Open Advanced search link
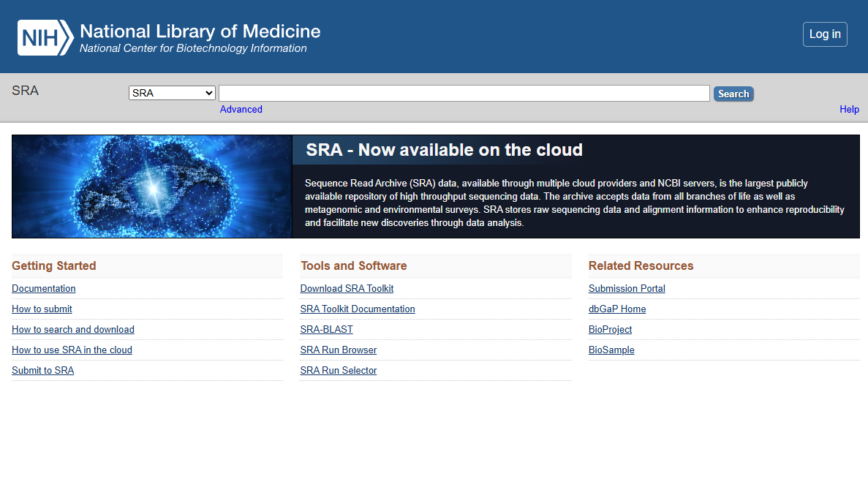 (241, 109)
